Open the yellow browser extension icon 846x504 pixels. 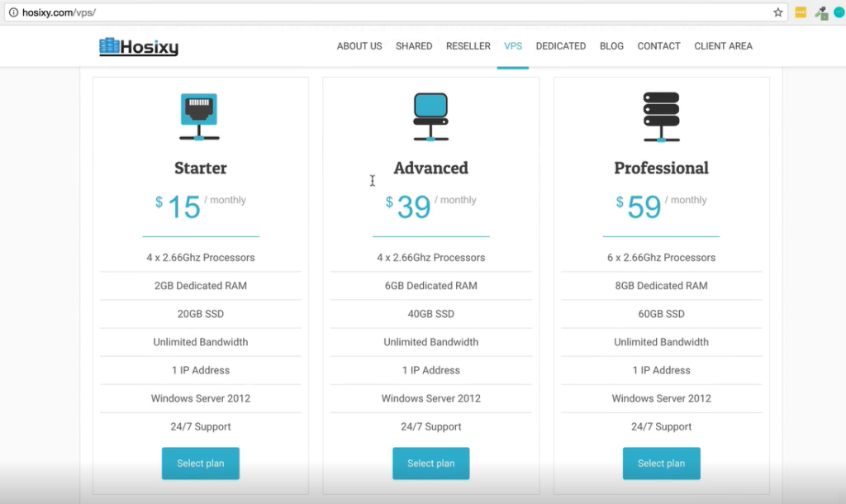click(801, 12)
